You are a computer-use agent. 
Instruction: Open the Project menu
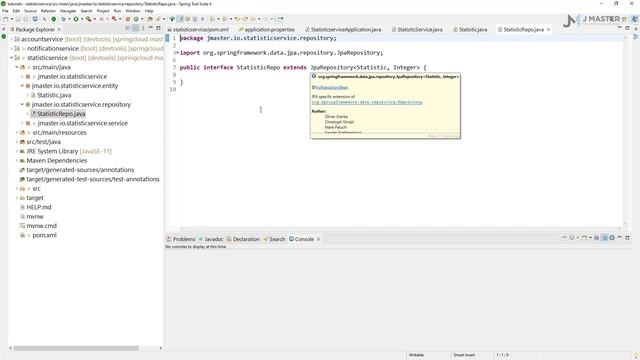103,11
